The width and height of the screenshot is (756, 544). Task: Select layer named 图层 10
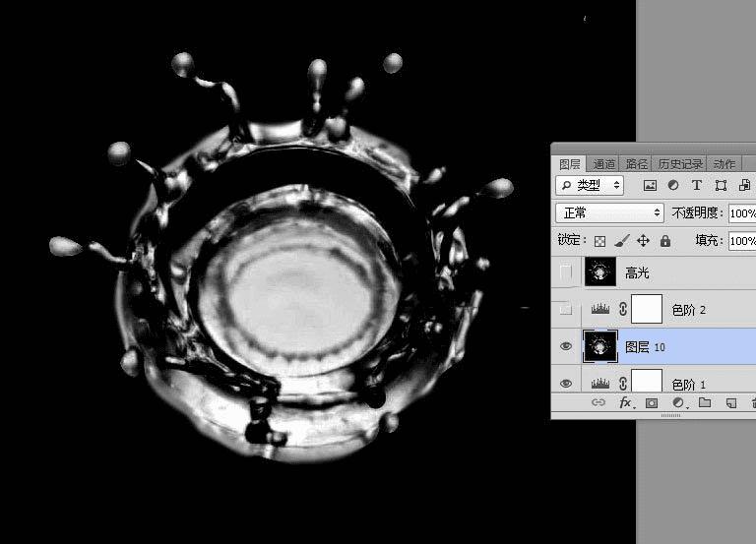[x=645, y=347]
